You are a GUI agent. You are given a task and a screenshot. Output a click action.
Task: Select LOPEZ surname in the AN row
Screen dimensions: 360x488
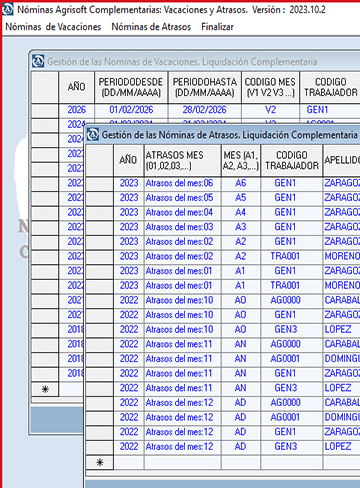[342, 388]
